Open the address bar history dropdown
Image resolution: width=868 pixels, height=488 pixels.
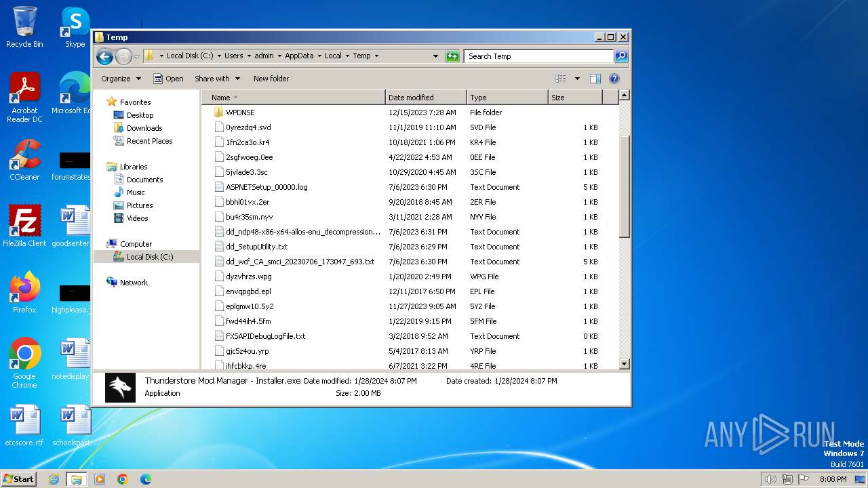click(x=435, y=56)
